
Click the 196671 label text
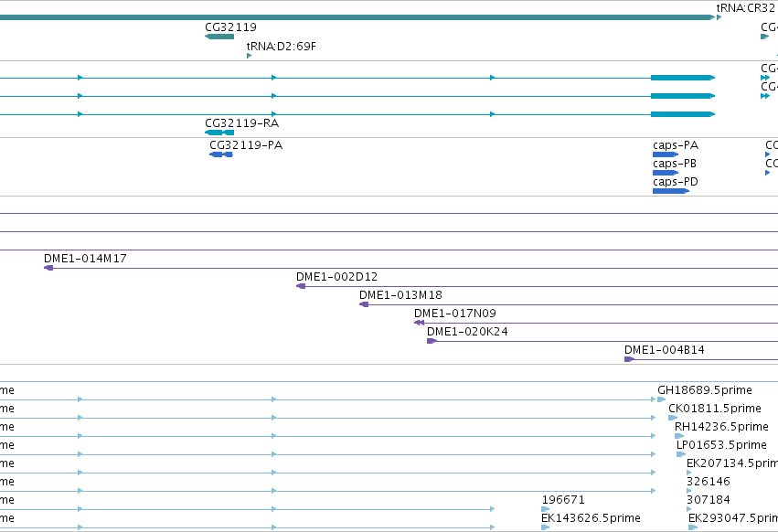pyautogui.click(x=563, y=500)
